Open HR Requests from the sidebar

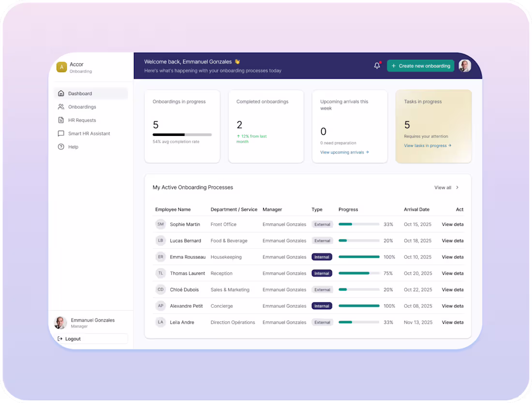pyautogui.click(x=62, y=120)
